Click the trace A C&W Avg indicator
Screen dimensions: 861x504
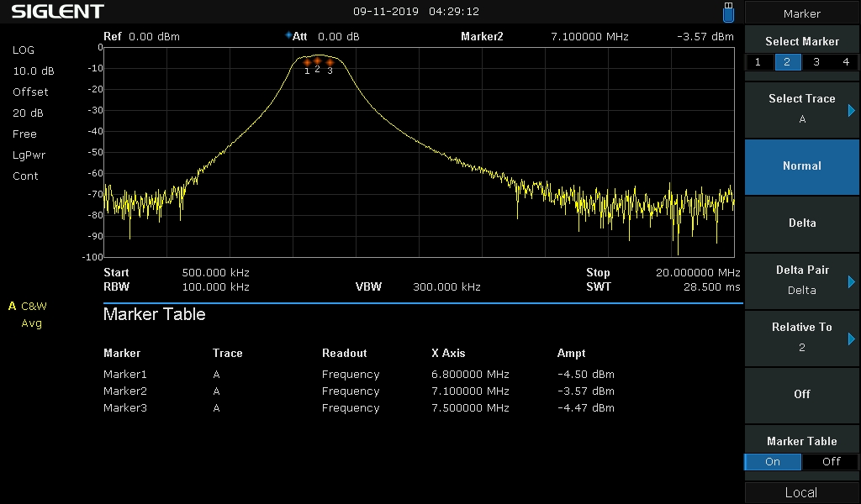point(28,314)
